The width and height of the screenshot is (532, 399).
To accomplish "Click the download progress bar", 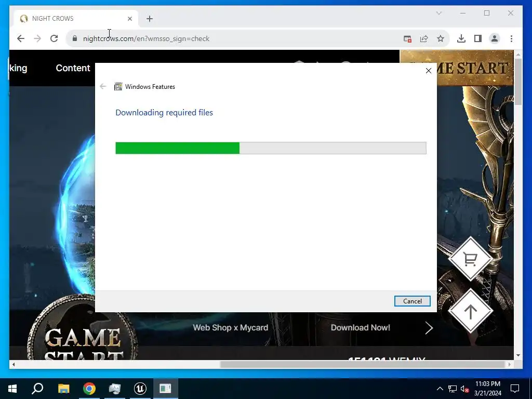I will tap(271, 148).
